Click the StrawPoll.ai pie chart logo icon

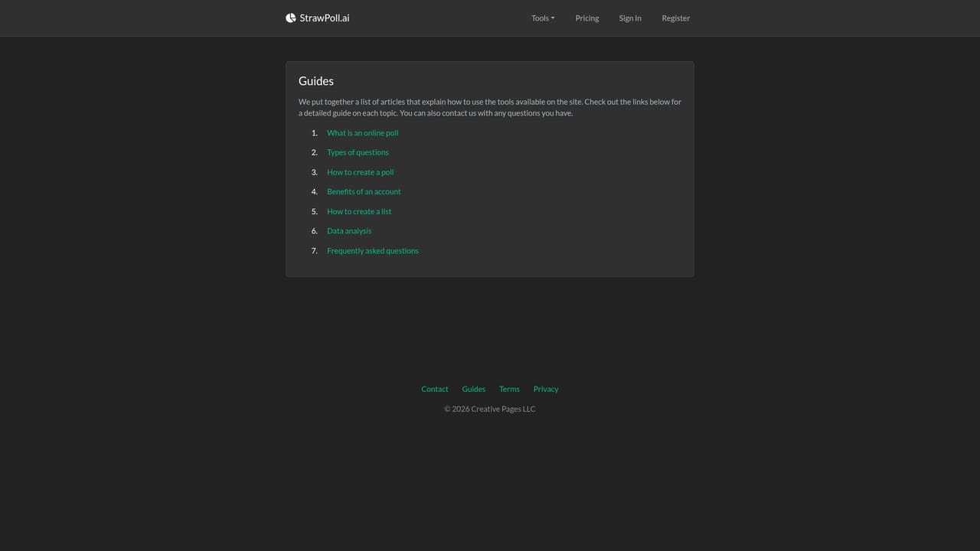pos(291,18)
